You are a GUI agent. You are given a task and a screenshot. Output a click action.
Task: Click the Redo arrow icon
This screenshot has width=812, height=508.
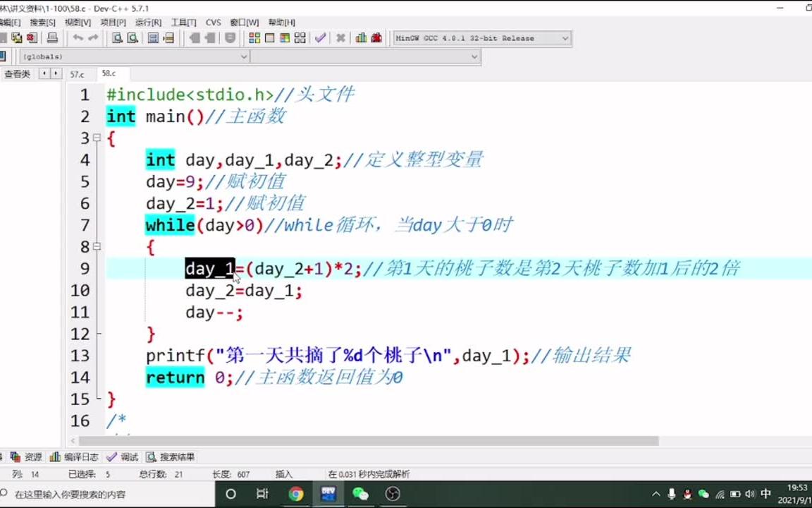94,39
